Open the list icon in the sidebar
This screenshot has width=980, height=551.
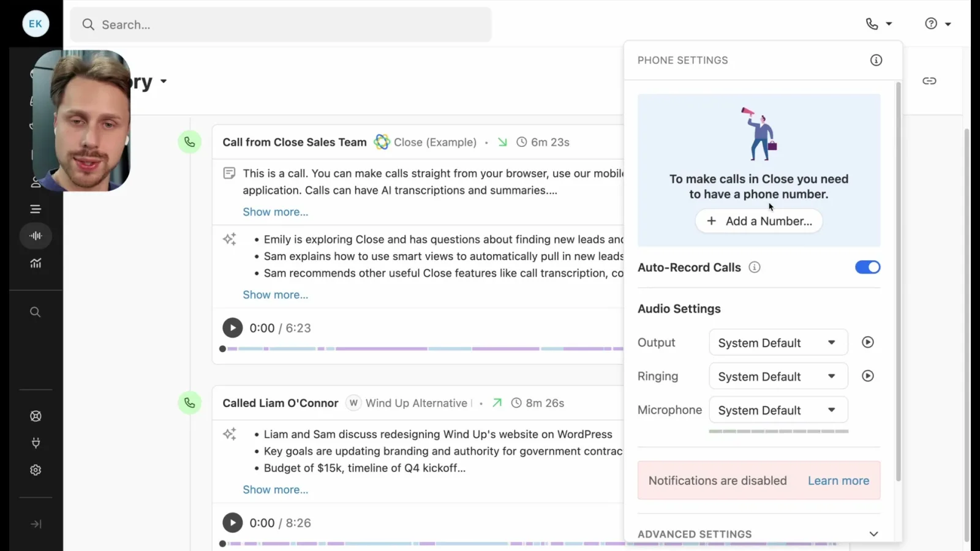[36, 209]
